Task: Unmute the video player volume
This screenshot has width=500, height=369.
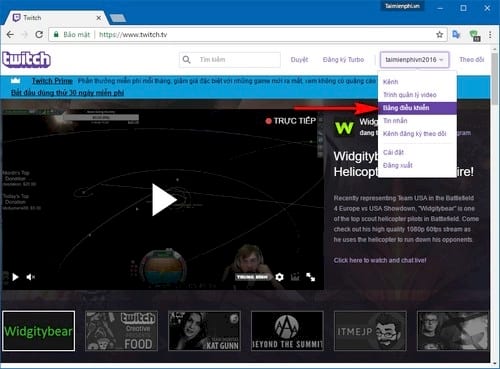Action: point(30,277)
